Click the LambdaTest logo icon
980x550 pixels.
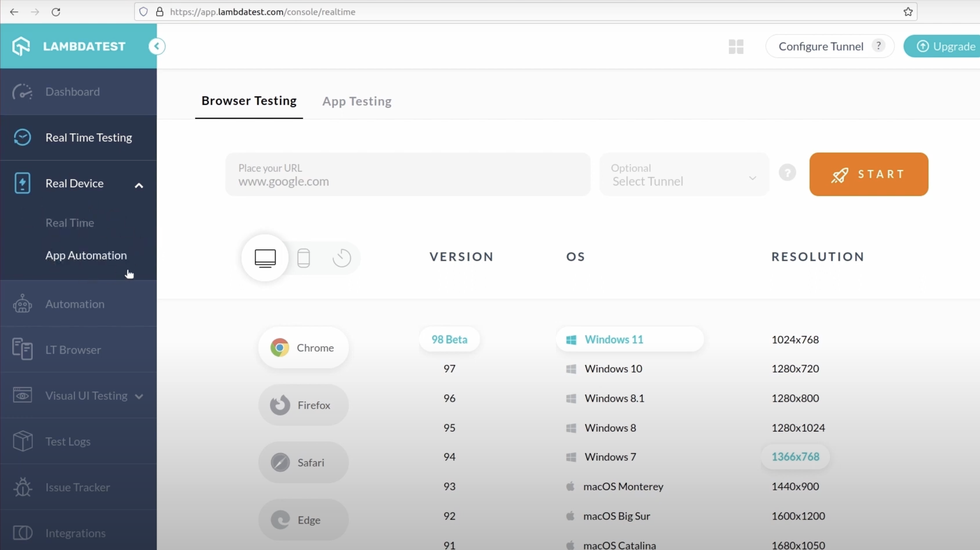coord(21,46)
